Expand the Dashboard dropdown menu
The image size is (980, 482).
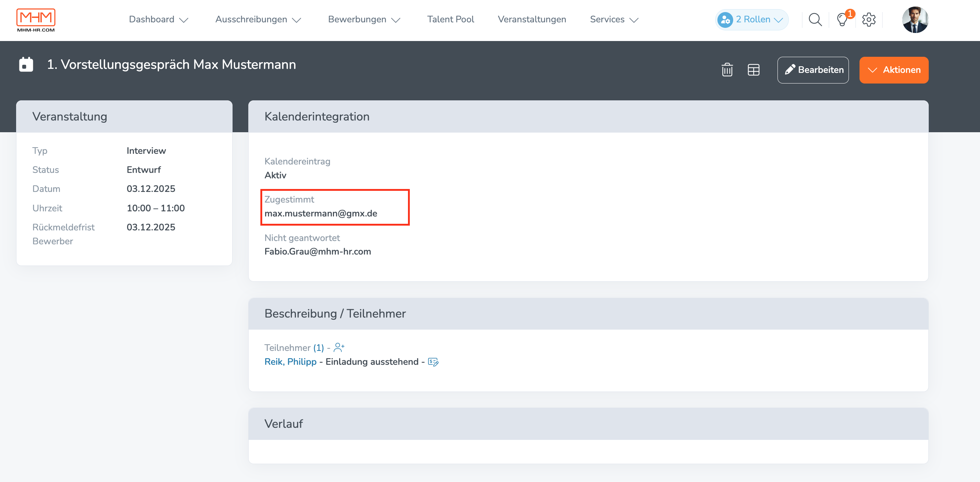pyautogui.click(x=159, y=19)
